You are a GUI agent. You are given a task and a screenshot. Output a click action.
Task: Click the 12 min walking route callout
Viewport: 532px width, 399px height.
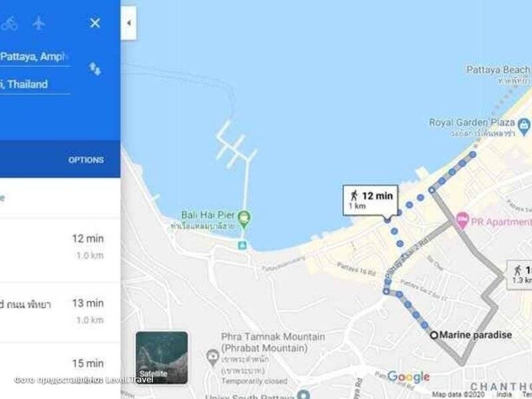point(370,201)
